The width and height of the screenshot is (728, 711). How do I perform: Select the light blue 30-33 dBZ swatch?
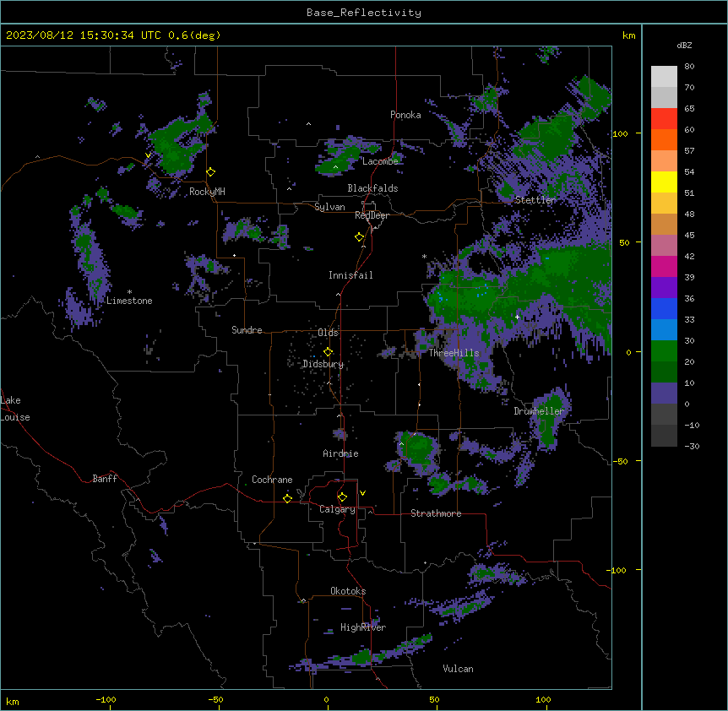[664, 330]
